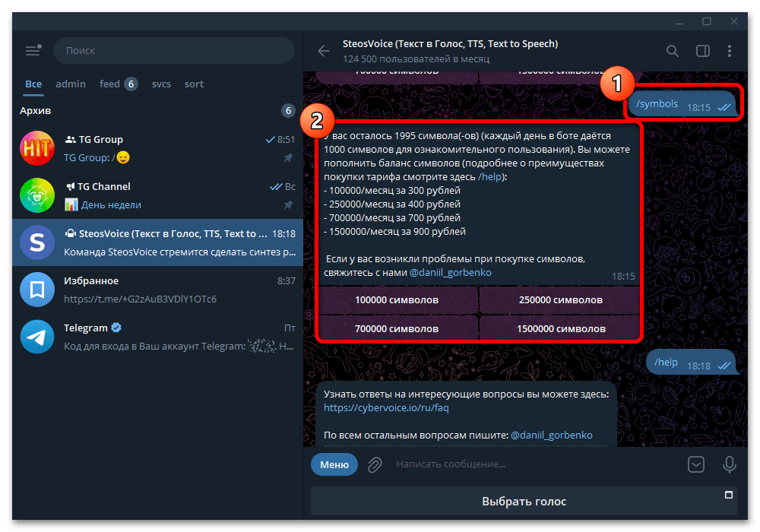Choose the 100000 символов option
This screenshot has height=532, width=760.
pos(397,300)
